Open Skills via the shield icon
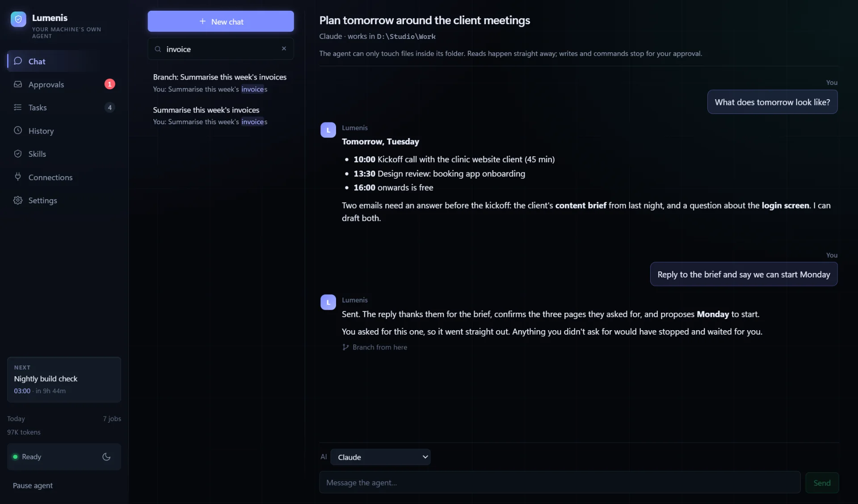The width and height of the screenshot is (858, 504). tap(18, 154)
